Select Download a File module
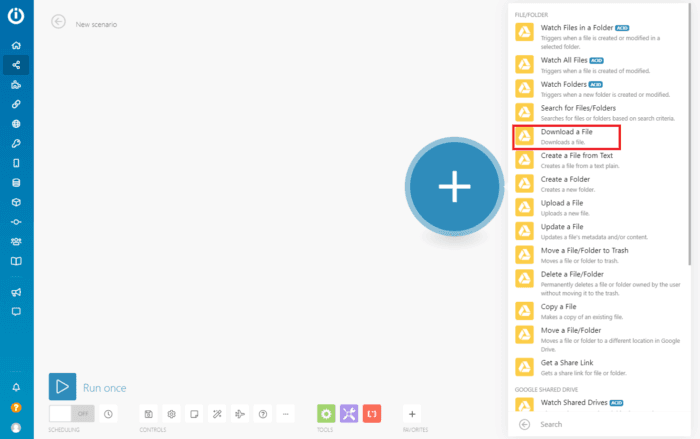The height and width of the screenshot is (439, 700). click(567, 137)
